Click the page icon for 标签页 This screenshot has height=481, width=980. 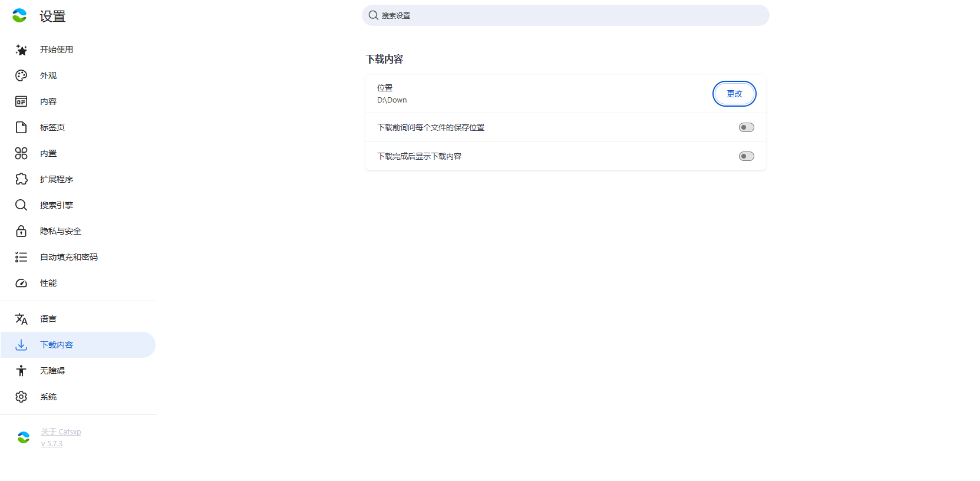tap(21, 127)
